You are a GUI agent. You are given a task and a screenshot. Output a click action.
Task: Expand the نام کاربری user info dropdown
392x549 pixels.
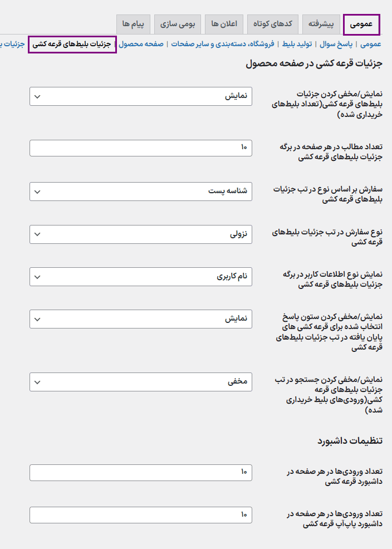[x=141, y=276]
